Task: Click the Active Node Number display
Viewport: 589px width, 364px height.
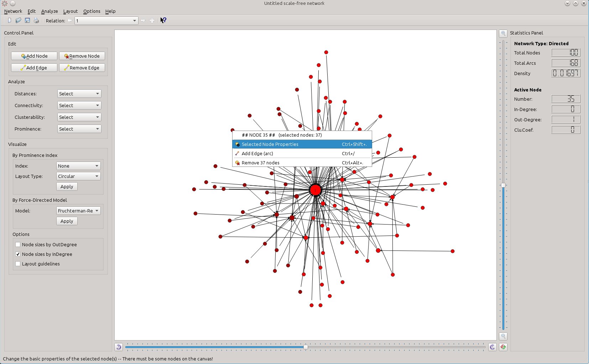Action: click(x=566, y=99)
